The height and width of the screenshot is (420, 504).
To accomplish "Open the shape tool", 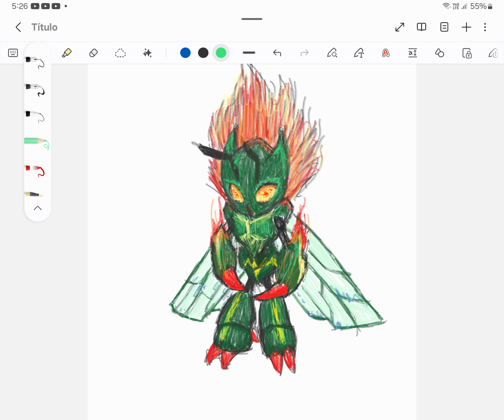I will point(440,53).
